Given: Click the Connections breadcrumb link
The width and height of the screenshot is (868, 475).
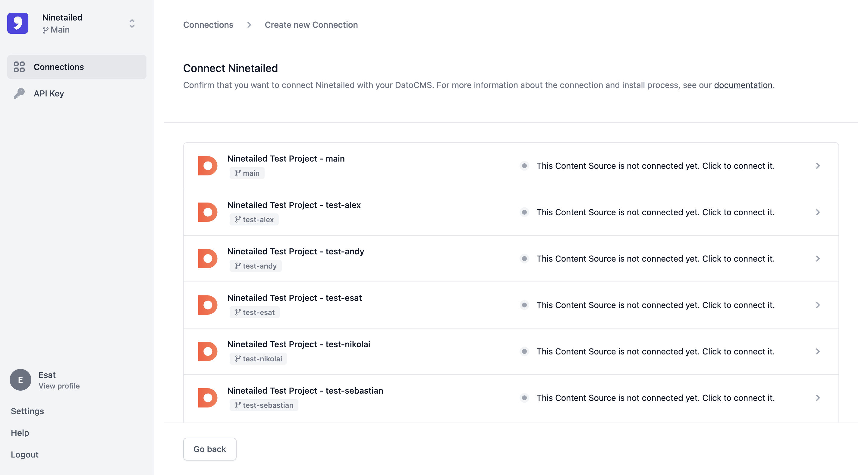Looking at the screenshot, I should point(208,25).
